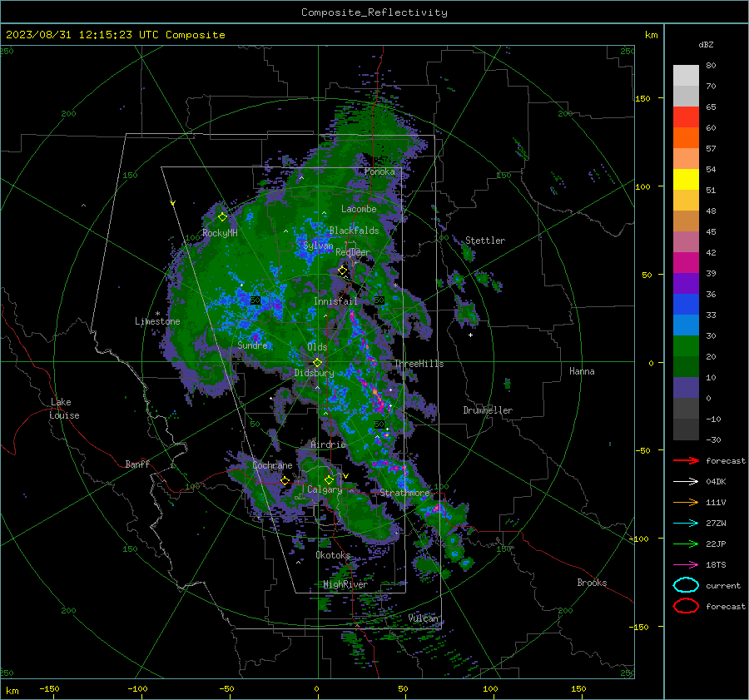
Task: Click the green 30 dBZ color swatch
Action: pyautogui.click(x=686, y=345)
